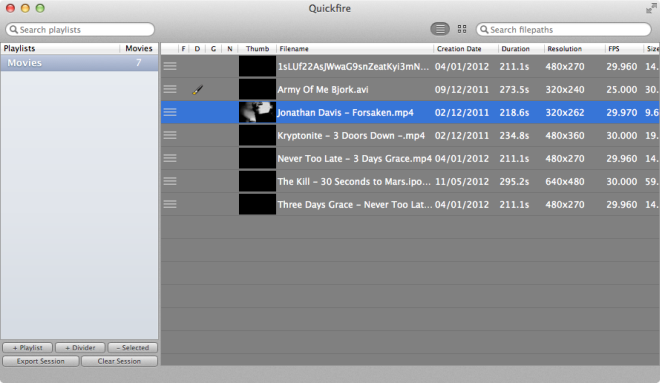The width and height of the screenshot is (660, 383).
Task: Click the drag handle of Kryptonite row
Action: [170, 135]
